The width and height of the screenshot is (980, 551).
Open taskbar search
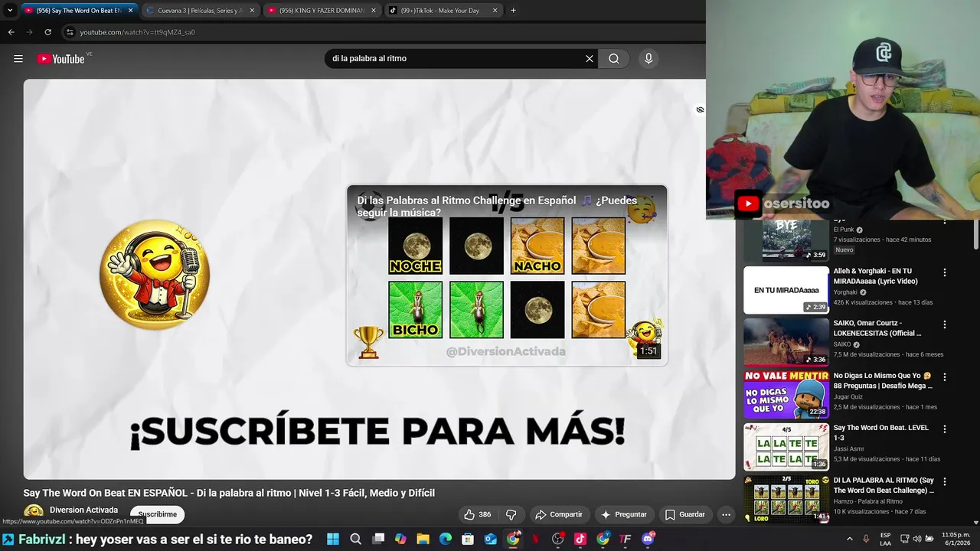pyautogui.click(x=356, y=540)
